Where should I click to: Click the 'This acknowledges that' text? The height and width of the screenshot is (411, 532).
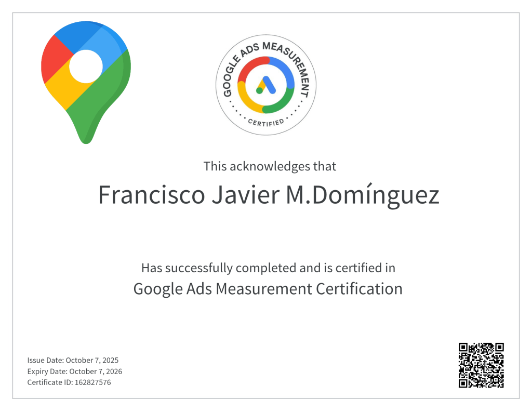(270, 166)
